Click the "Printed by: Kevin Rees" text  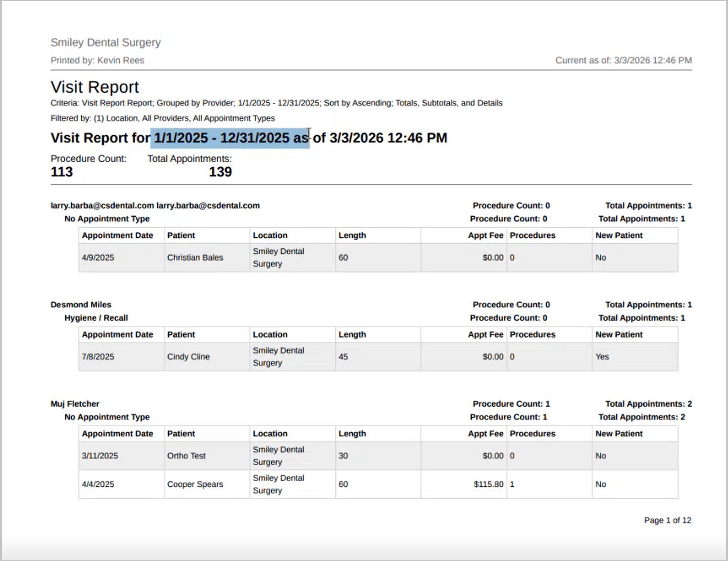(x=97, y=60)
